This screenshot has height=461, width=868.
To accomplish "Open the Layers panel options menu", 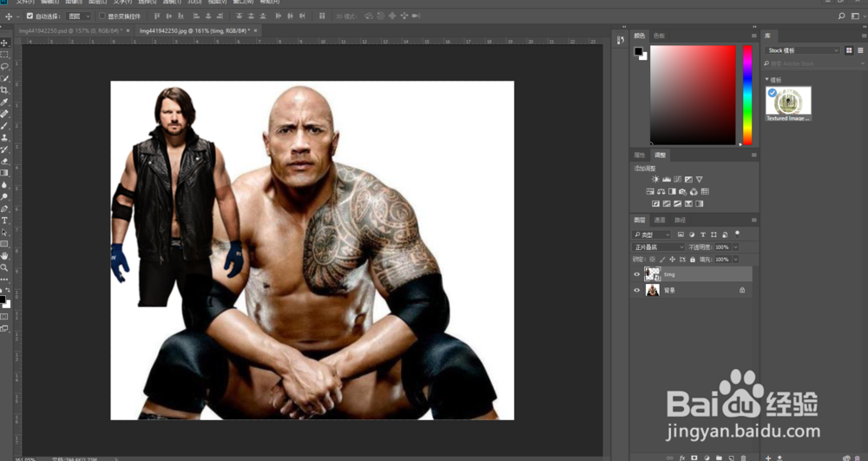I will point(753,220).
